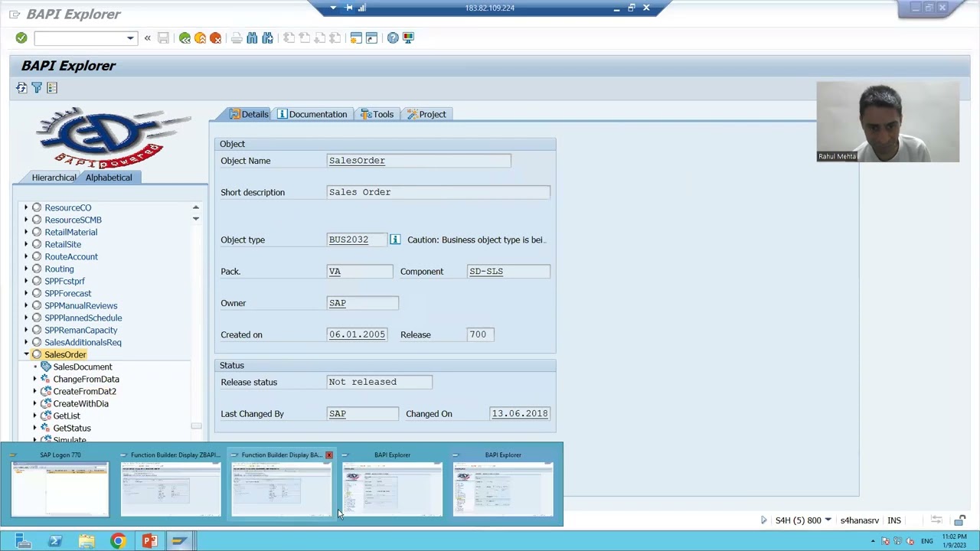
Task: Click the Refresh icon below title
Action: point(21,88)
